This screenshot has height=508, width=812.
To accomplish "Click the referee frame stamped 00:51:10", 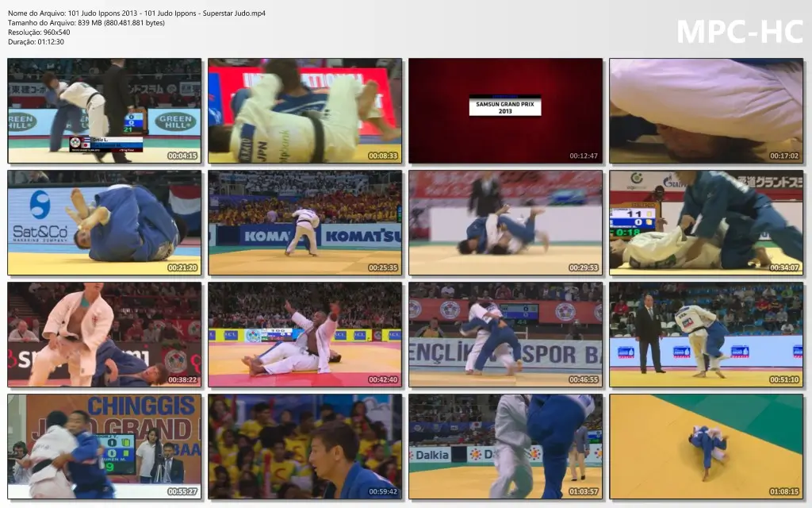I will (x=707, y=334).
